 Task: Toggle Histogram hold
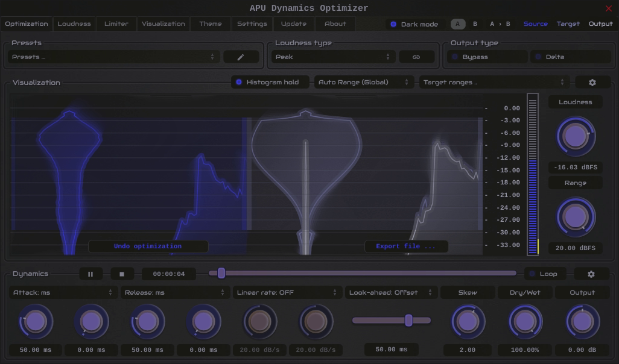[x=270, y=83]
